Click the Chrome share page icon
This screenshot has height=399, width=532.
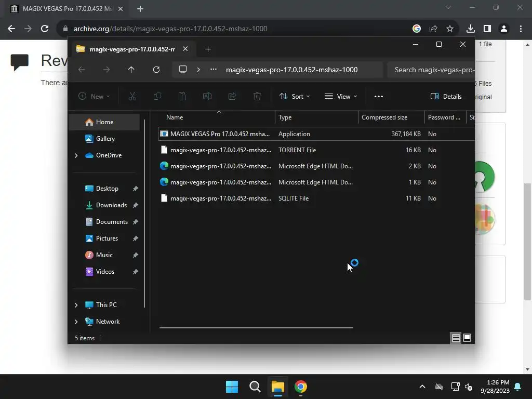[x=433, y=29]
